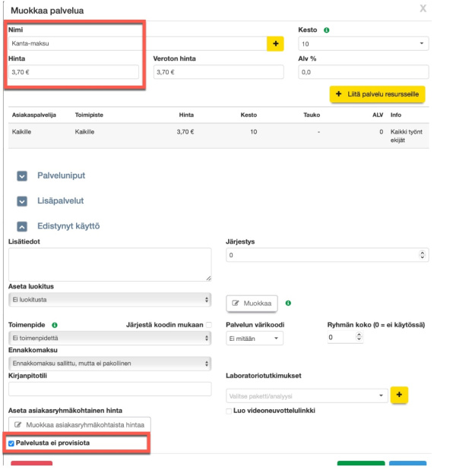Open the Kesto dropdown
This screenshot has height=476, width=456.
click(363, 44)
